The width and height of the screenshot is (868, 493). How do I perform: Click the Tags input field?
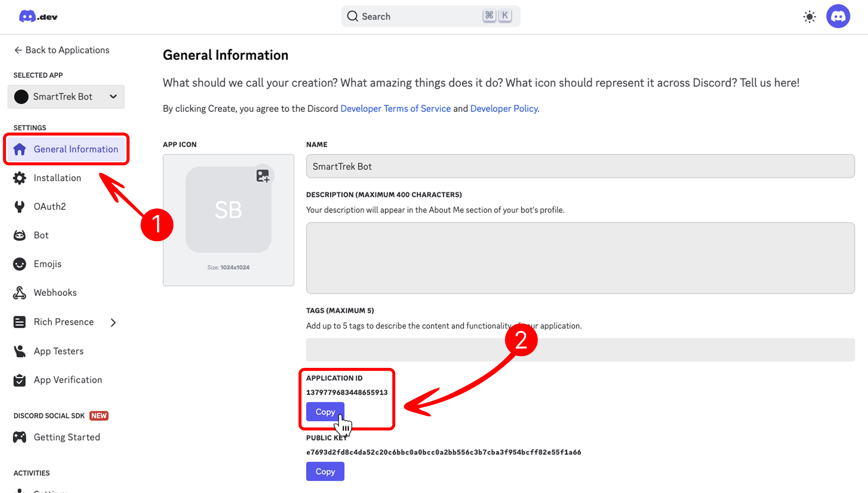click(x=580, y=350)
